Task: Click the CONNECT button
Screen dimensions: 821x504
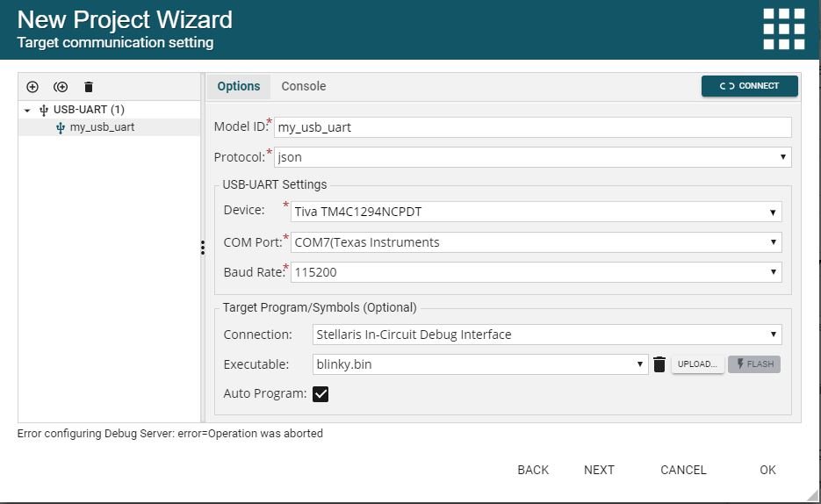Action: (x=750, y=86)
